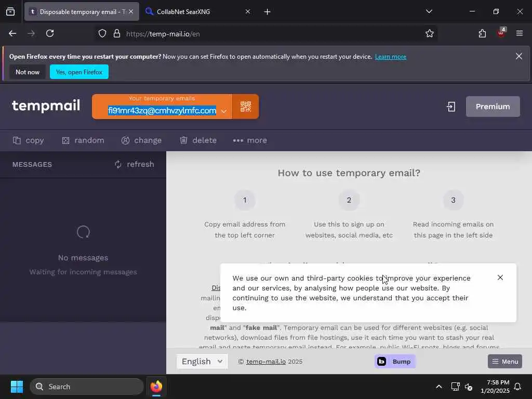532x399 pixels.
Task: Show hidden system tray icons
Action: coord(438,387)
